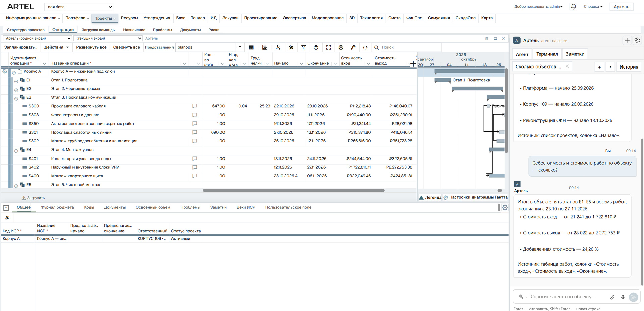Add new agent chat with plus icon
This screenshot has width=644, height=311.
[627, 40]
